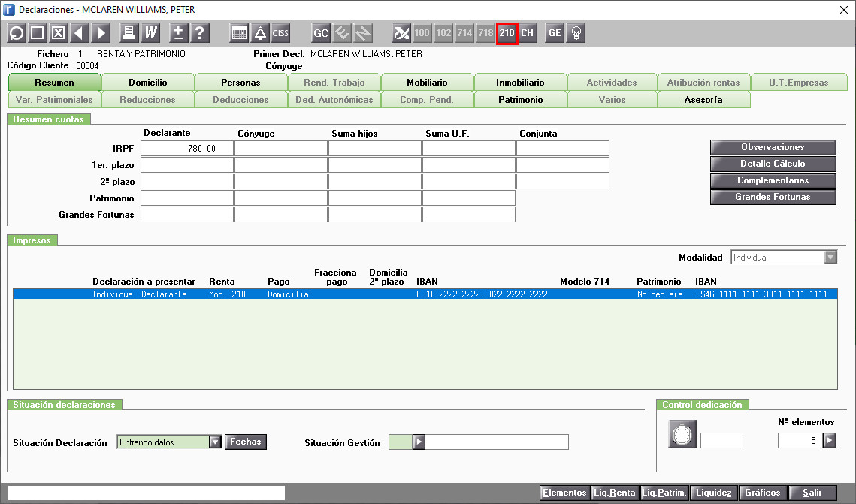Open help with the question mark icon
This screenshot has height=504, width=856.
200,33
